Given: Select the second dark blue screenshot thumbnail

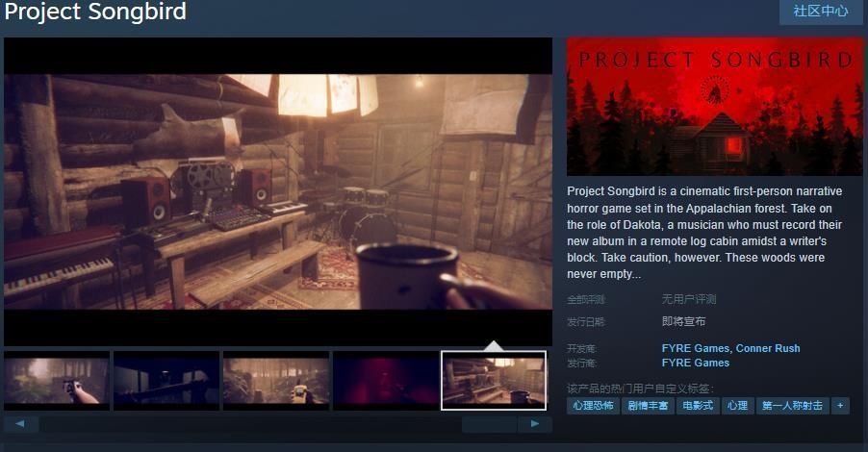Looking at the screenshot, I should pos(166,381).
